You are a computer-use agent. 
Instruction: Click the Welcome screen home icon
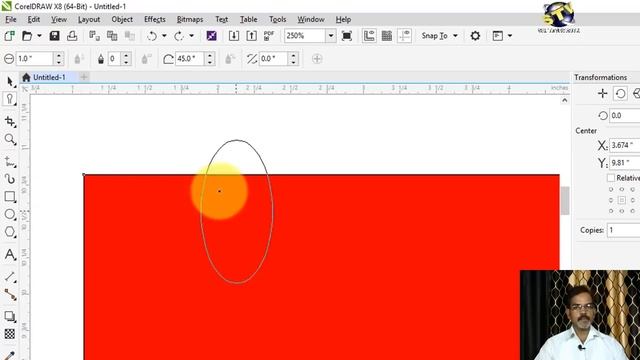[x=27, y=77]
